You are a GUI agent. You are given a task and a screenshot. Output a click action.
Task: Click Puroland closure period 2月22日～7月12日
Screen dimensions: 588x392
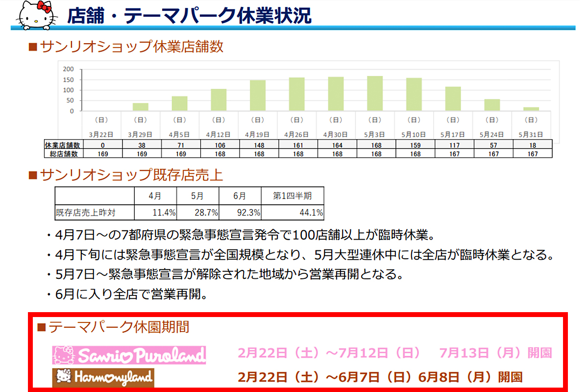329,353
